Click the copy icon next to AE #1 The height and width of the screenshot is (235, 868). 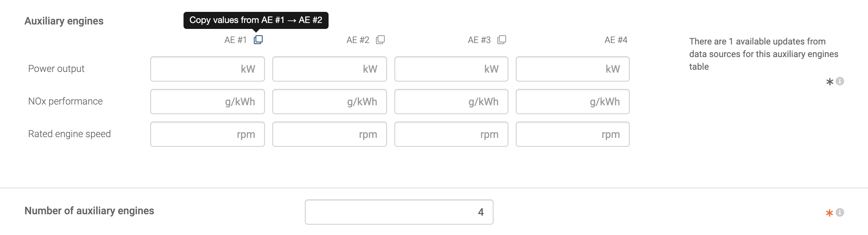click(x=258, y=40)
